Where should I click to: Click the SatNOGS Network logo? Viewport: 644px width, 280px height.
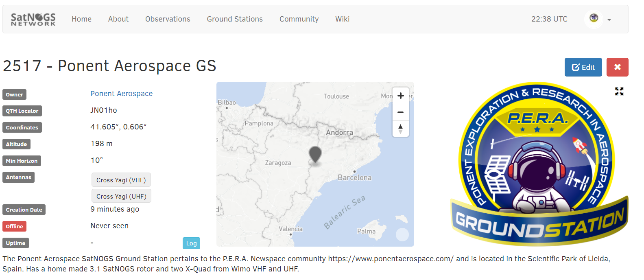tap(33, 19)
